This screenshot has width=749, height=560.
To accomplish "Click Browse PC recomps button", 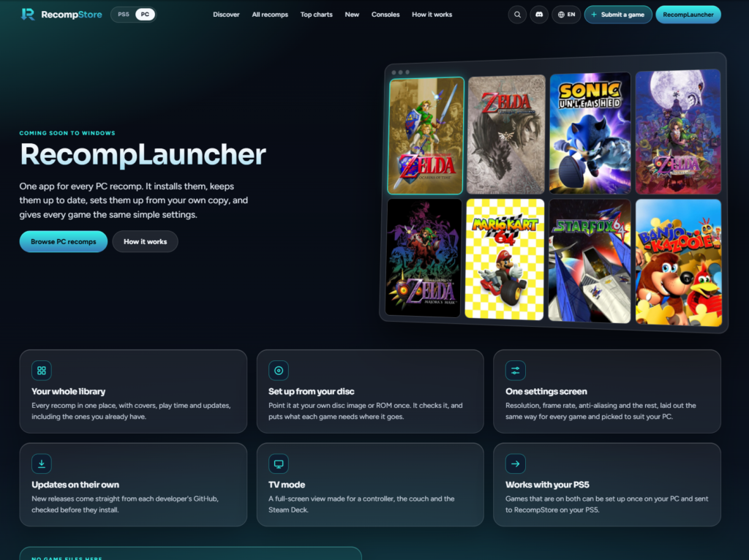I will coord(64,241).
